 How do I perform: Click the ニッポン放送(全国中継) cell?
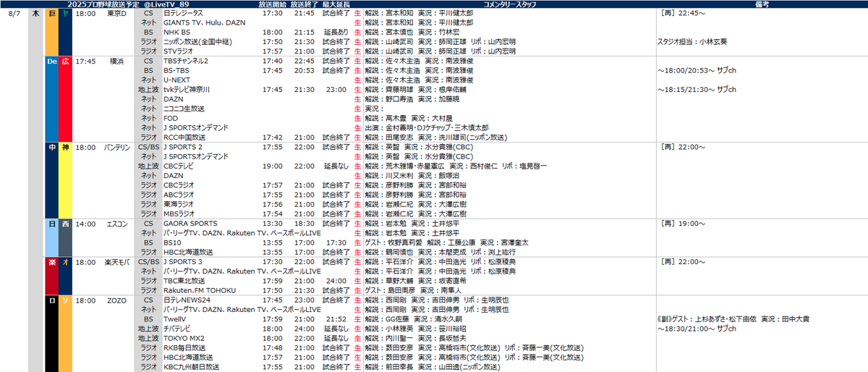point(199,42)
